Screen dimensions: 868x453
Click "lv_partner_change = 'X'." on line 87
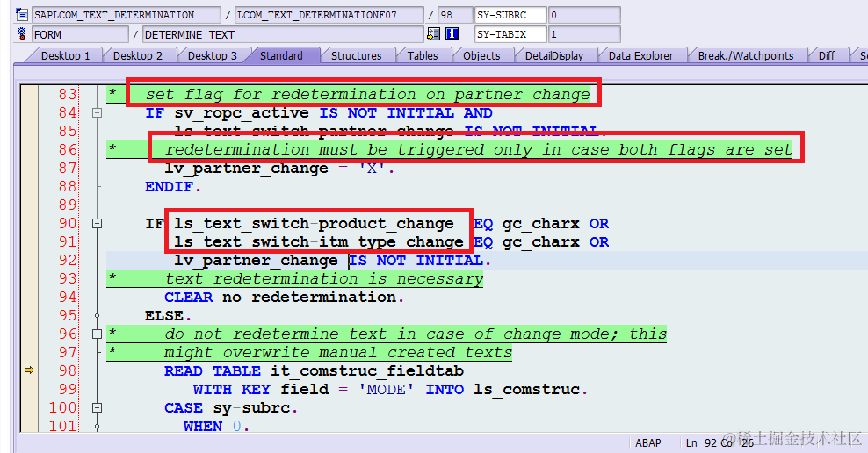[x=279, y=169]
